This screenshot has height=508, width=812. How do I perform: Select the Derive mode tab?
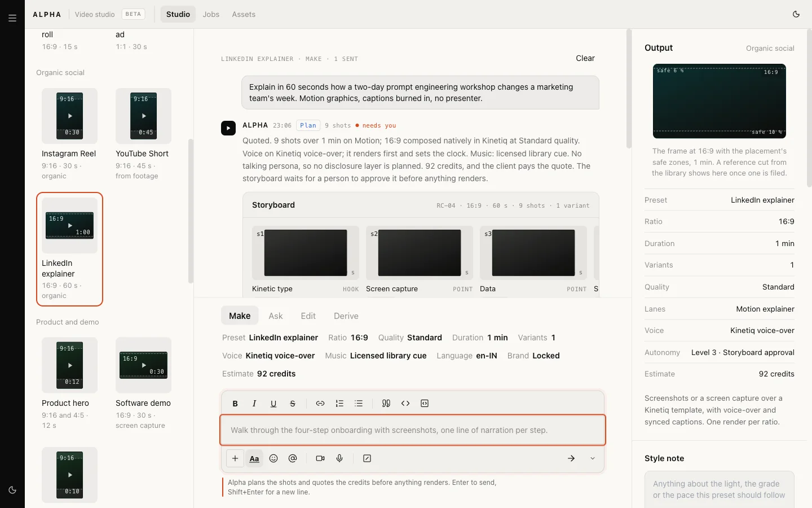tap(346, 316)
